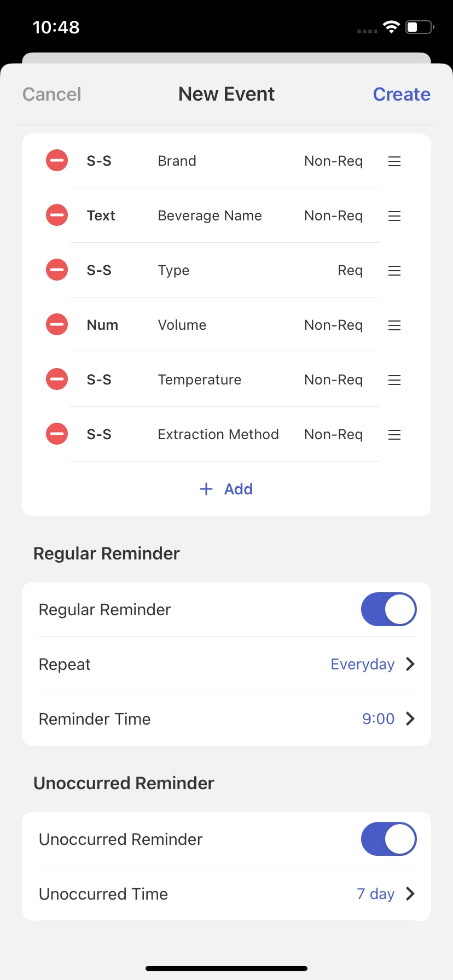This screenshot has height=980, width=453.
Task: Delete the Extraction Method row
Action: click(x=56, y=434)
